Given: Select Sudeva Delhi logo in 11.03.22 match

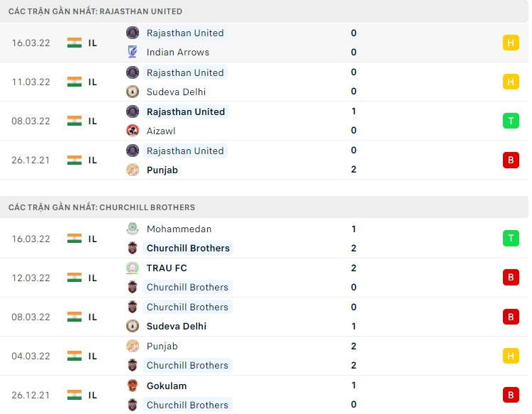Looking at the screenshot, I should (133, 91).
